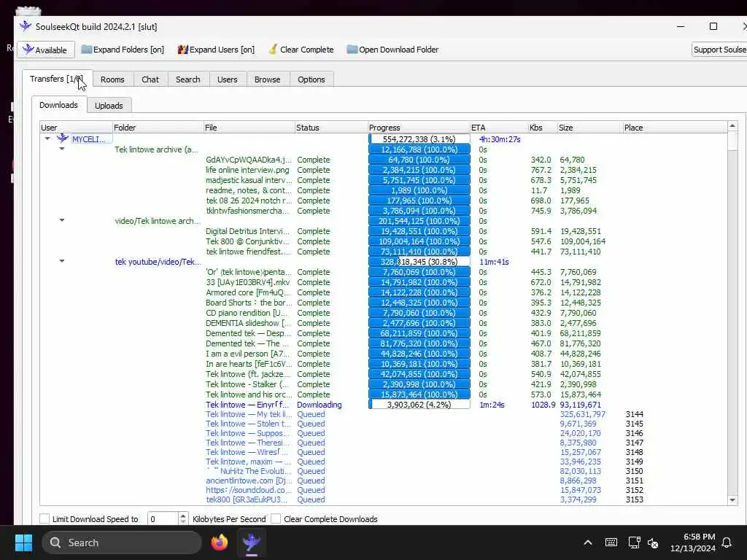Collapse the video/Tek lintowe arch folder
Image resolution: width=747 pixels, height=560 pixels.
(62, 220)
